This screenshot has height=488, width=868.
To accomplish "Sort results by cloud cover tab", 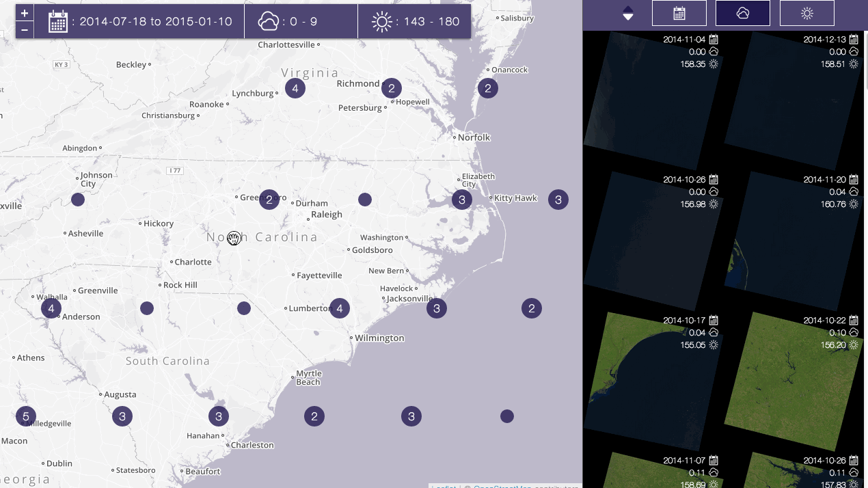I will (x=743, y=13).
